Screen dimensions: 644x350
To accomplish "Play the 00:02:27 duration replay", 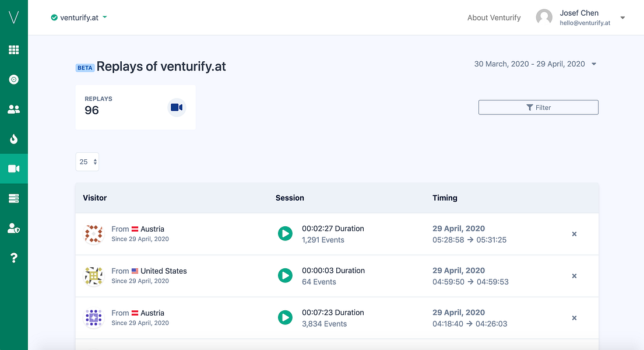I will point(285,233).
